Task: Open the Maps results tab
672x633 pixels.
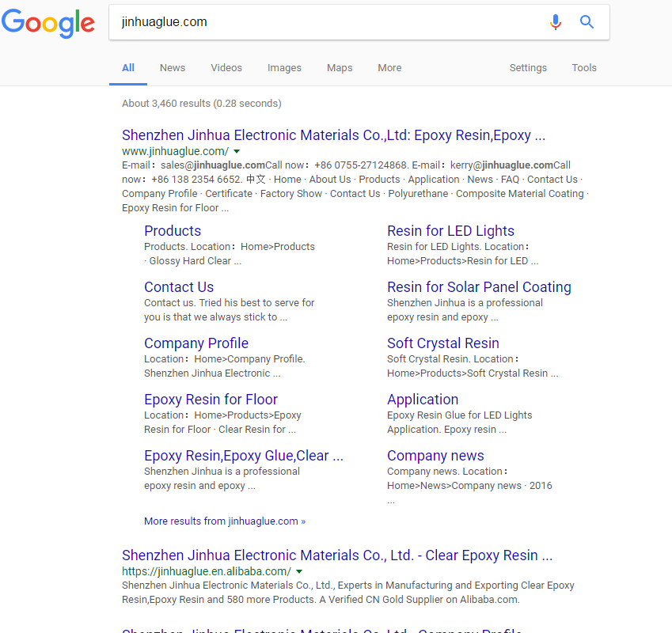Action: pyautogui.click(x=340, y=68)
